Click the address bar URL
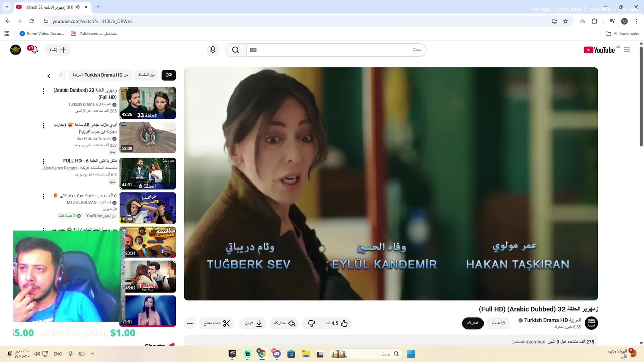Screen dimensions: 644x362 pos(93,21)
